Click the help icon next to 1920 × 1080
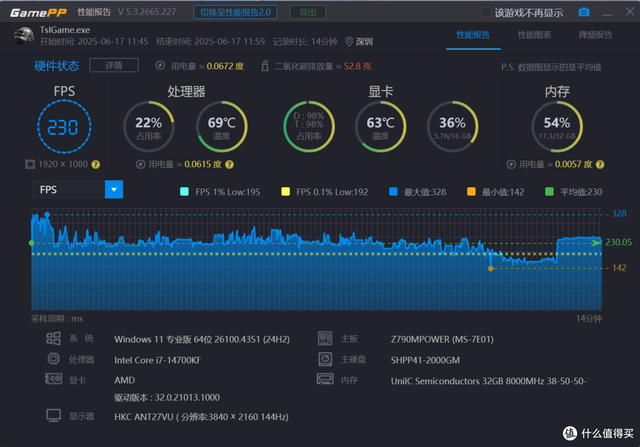640x447 pixels. pyautogui.click(x=96, y=165)
